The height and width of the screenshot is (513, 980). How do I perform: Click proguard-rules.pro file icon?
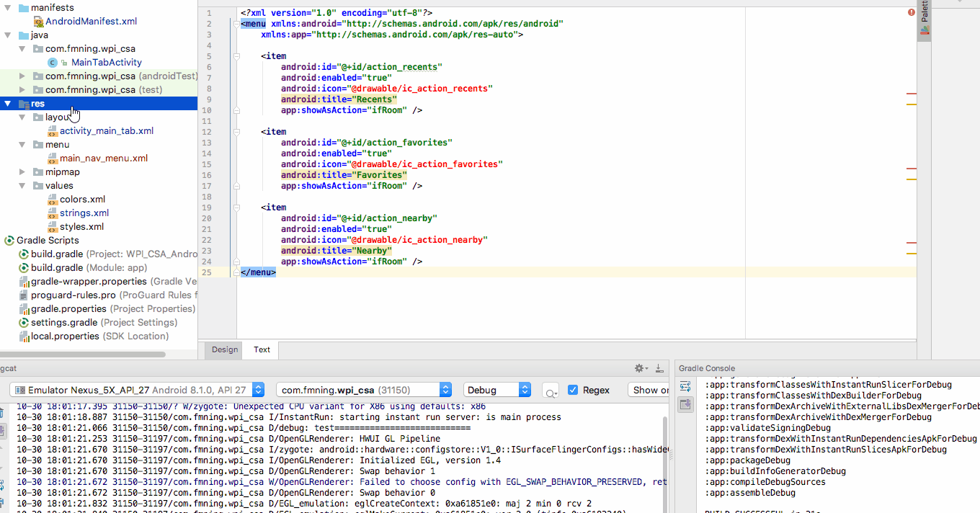pyautogui.click(x=24, y=295)
